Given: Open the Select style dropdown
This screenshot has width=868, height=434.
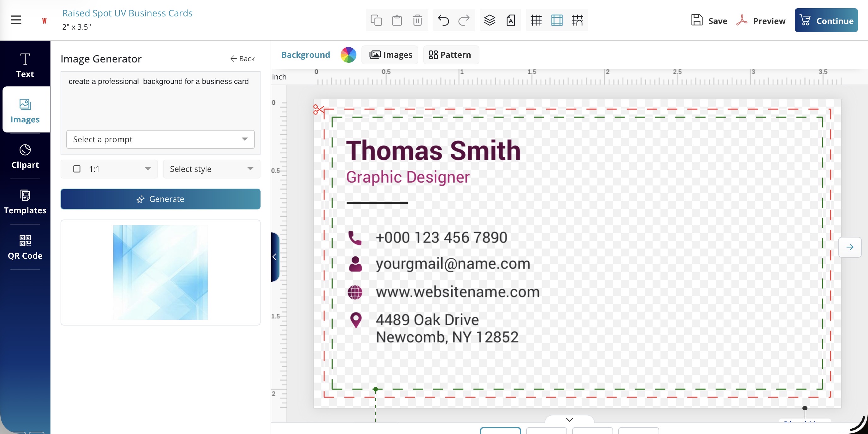Looking at the screenshot, I should 211,169.
